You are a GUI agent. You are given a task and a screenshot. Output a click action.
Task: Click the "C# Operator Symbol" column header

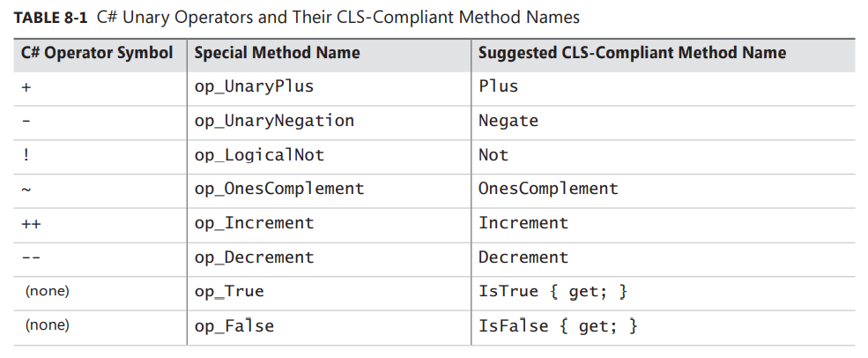point(97,53)
